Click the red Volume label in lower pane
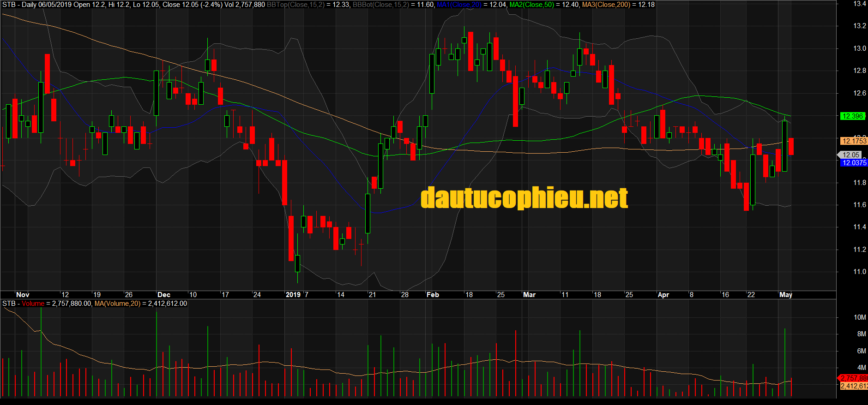Screen dimensions: 868x405 33,304
